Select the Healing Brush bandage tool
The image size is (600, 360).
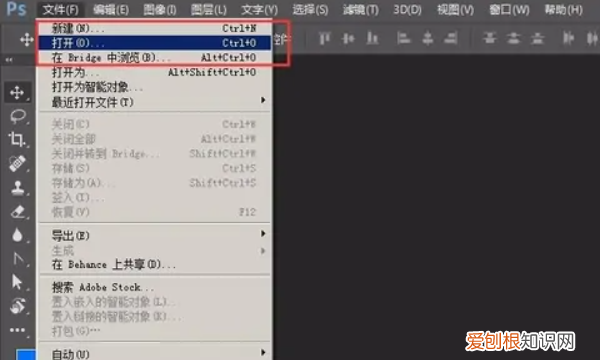click(17, 163)
